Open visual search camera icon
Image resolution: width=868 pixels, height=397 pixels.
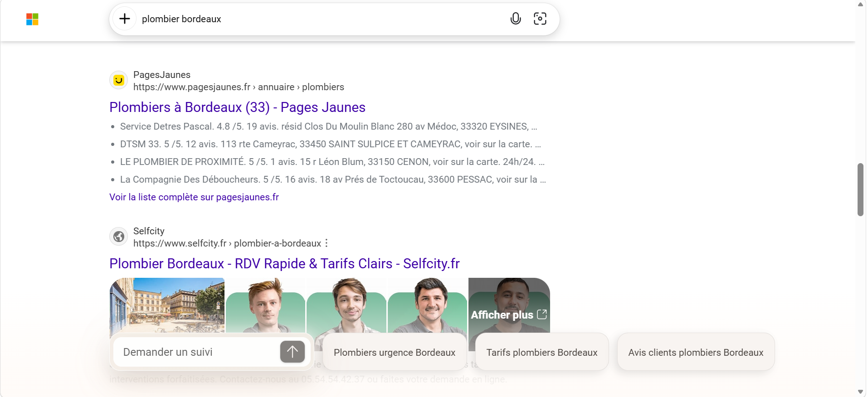540,19
